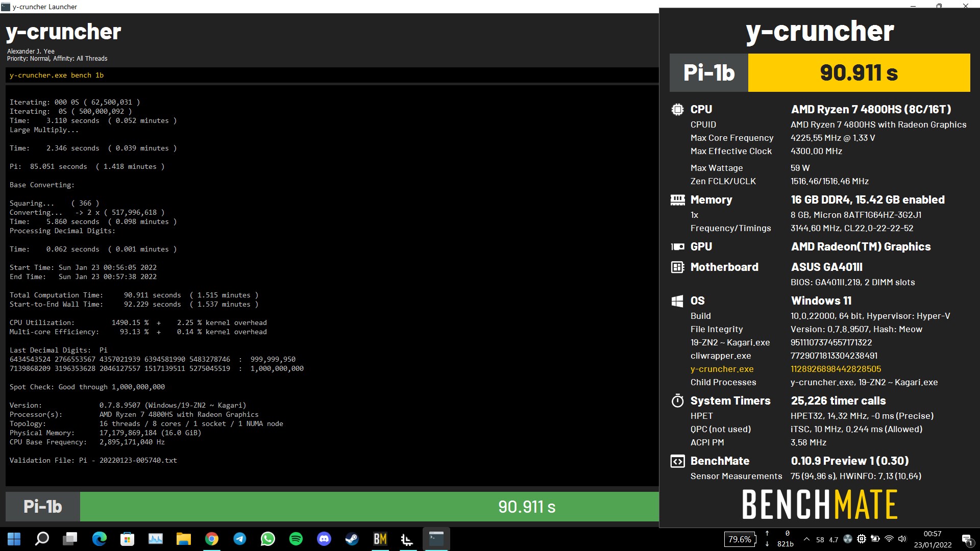Screen dimensions: 980x551
Task: Click the ASUS GA401II motherboard heading
Action: click(827, 267)
